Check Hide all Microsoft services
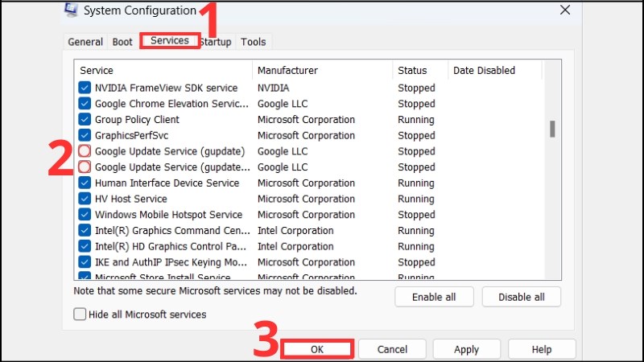Image resolution: width=644 pixels, height=362 pixels. click(80, 315)
